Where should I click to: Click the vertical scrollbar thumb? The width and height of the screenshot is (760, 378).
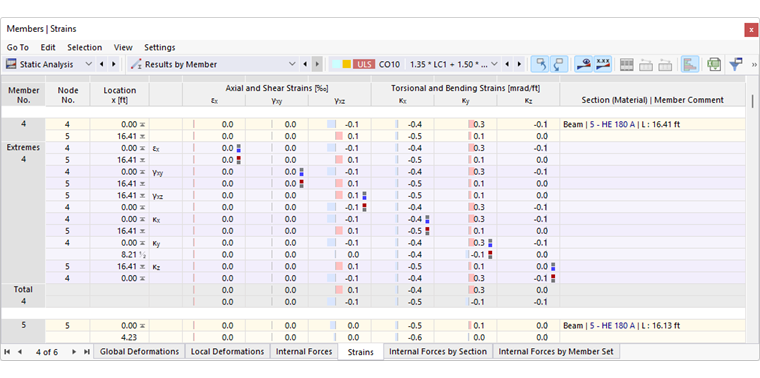click(753, 101)
